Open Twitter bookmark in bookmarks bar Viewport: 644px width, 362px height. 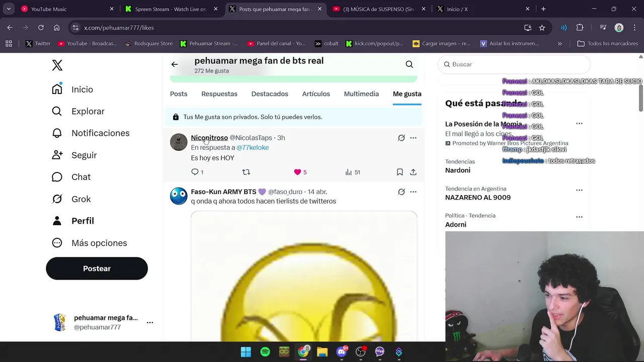pyautogui.click(x=38, y=44)
